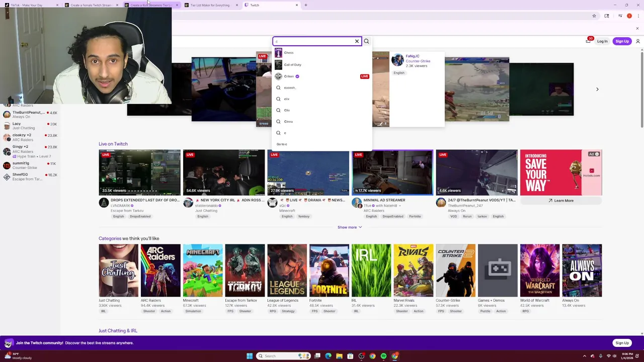
Task: Open Gingy +2 in the sidebar channel list
Action: (x=30, y=150)
